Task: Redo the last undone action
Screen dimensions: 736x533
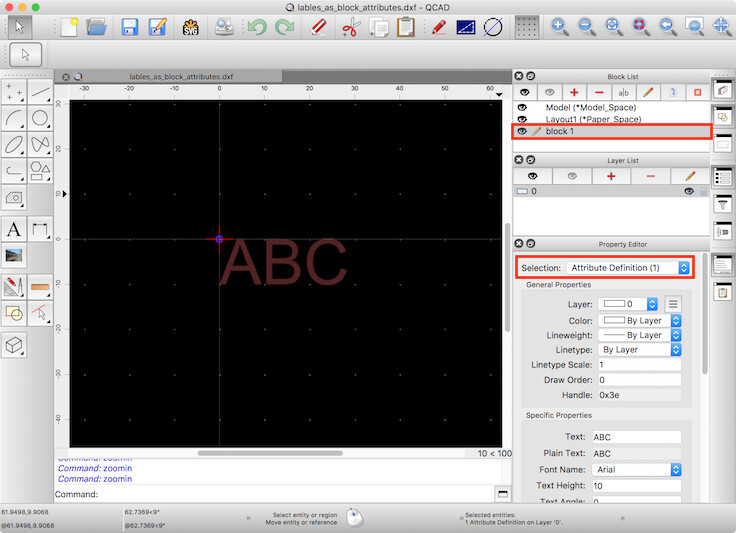Action: pos(284,27)
